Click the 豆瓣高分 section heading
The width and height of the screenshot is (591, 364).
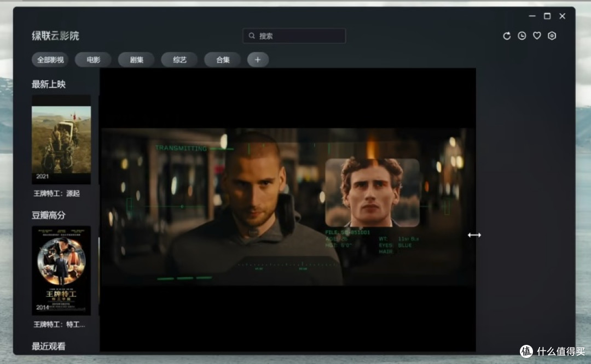49,215
